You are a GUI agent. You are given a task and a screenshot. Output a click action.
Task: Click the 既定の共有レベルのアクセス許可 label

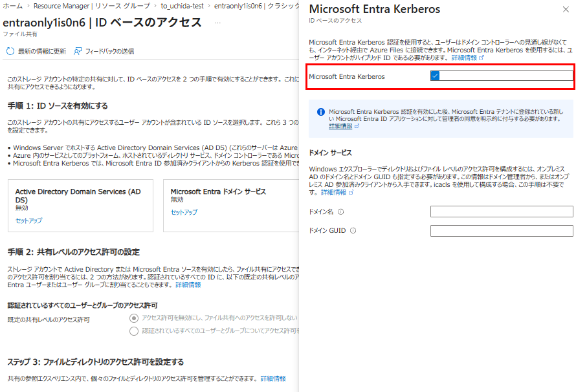(49, 320)
